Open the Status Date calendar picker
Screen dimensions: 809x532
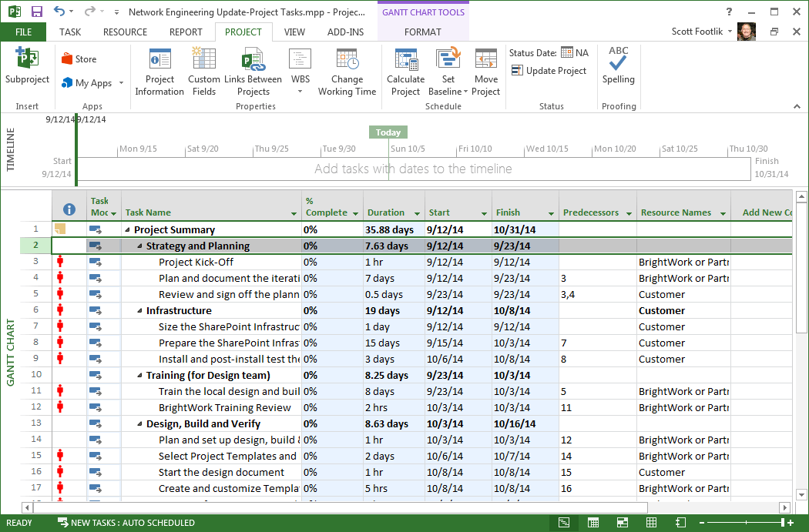(x=567, y=52)
